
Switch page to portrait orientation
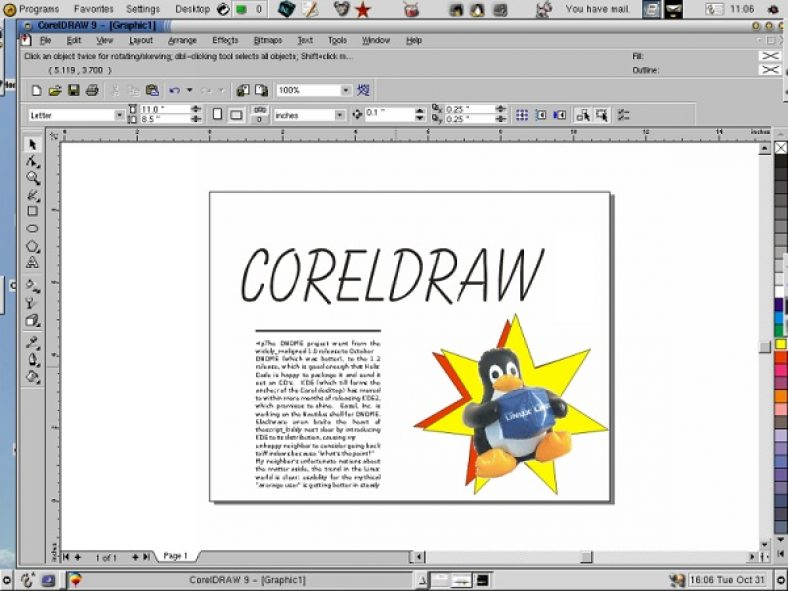[x=218, y=115]
